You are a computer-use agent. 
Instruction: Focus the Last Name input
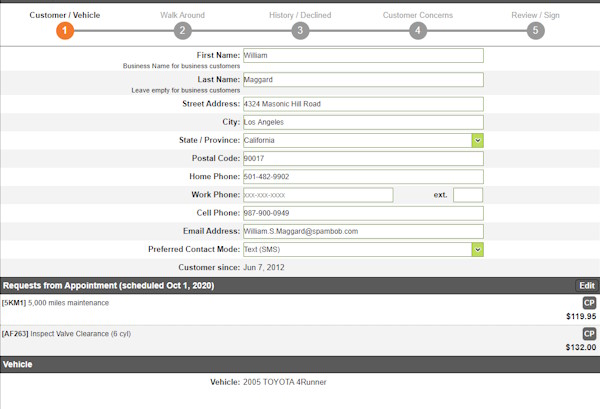pyautogui.click(x=363, y=80)
